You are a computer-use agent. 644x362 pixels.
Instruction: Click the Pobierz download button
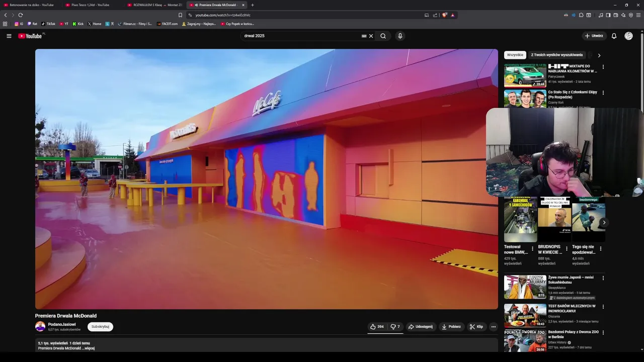click(x=451, y=326)
